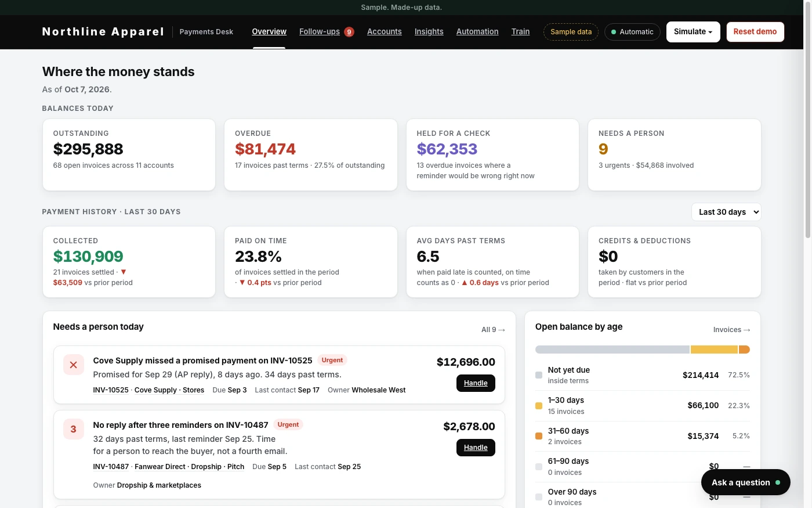Viewport: 812px width, 508px height.
Task: Click the $66,100 value for 1–30 days
Action: tap(703, 405)
